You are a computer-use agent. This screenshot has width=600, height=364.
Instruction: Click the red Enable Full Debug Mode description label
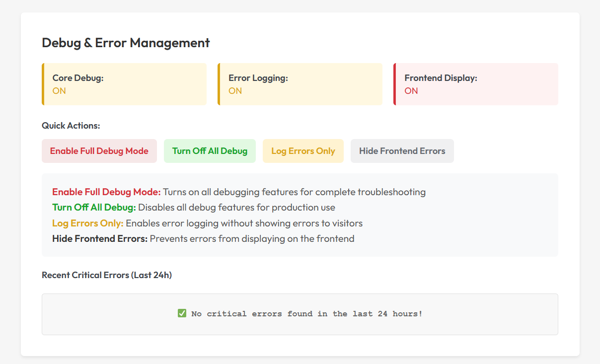[x=106, y=192]
